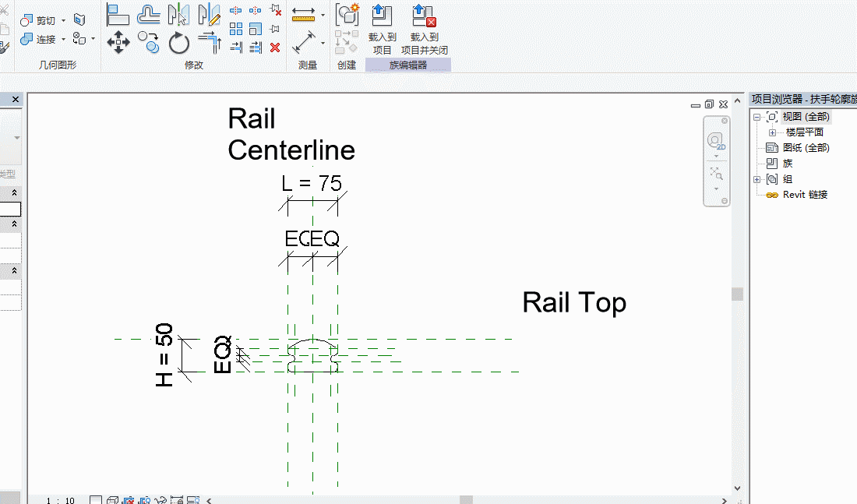Click the Array tool icon

[x=235, y=29]
